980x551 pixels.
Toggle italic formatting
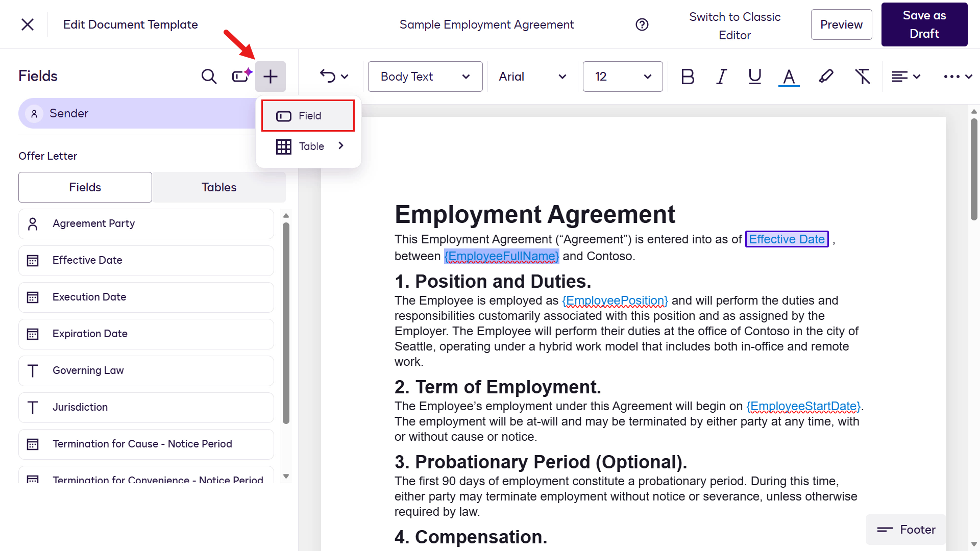pos(721,77)
